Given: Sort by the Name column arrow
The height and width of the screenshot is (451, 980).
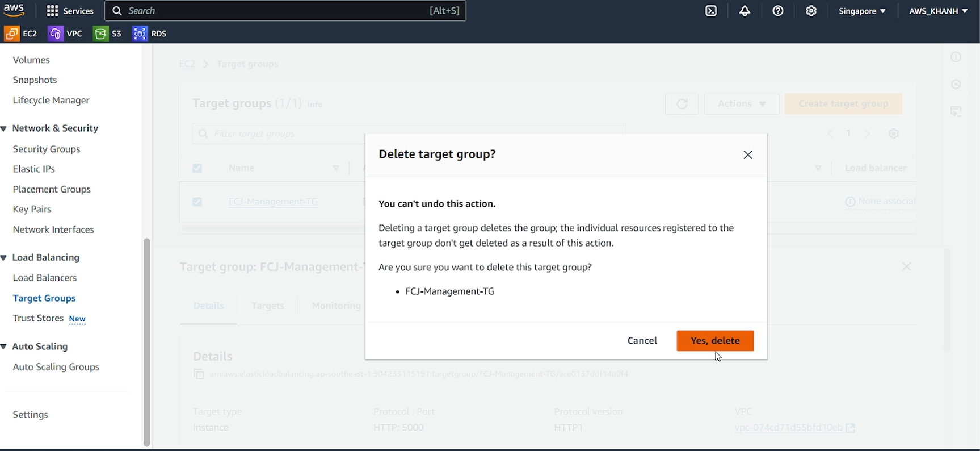Looking at the screenshot, I should 336,168.
